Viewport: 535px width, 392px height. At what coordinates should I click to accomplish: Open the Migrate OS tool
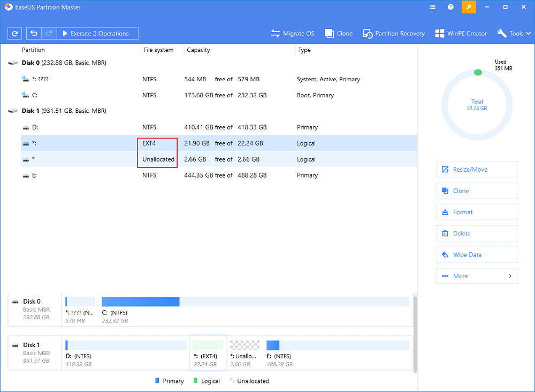293,33
